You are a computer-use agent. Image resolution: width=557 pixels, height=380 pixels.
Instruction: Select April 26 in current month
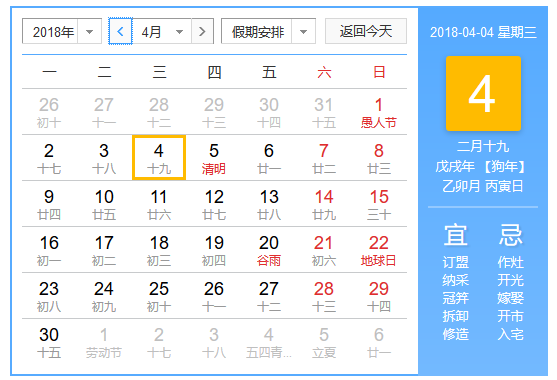click(x=214, y=296)
